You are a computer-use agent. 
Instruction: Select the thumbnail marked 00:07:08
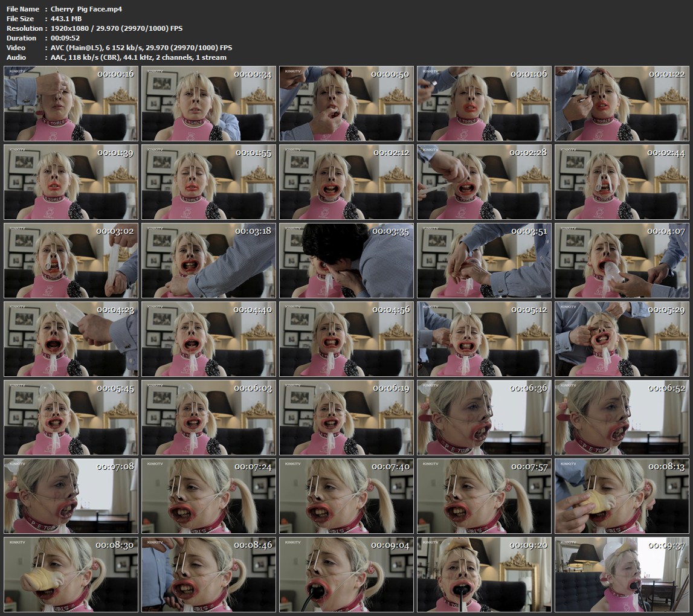[71, 496]
